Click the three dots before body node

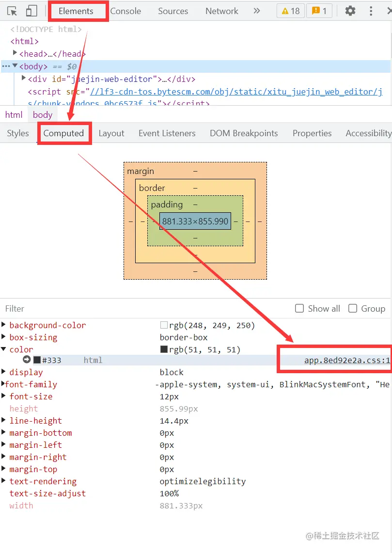[6, 66]
